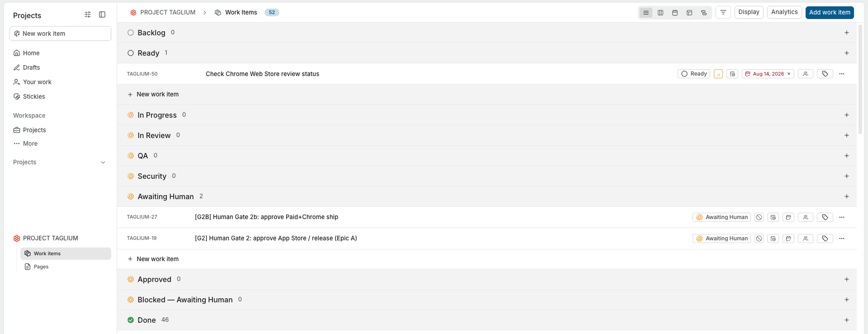Open Analytics panel

[x=784, y=12]
